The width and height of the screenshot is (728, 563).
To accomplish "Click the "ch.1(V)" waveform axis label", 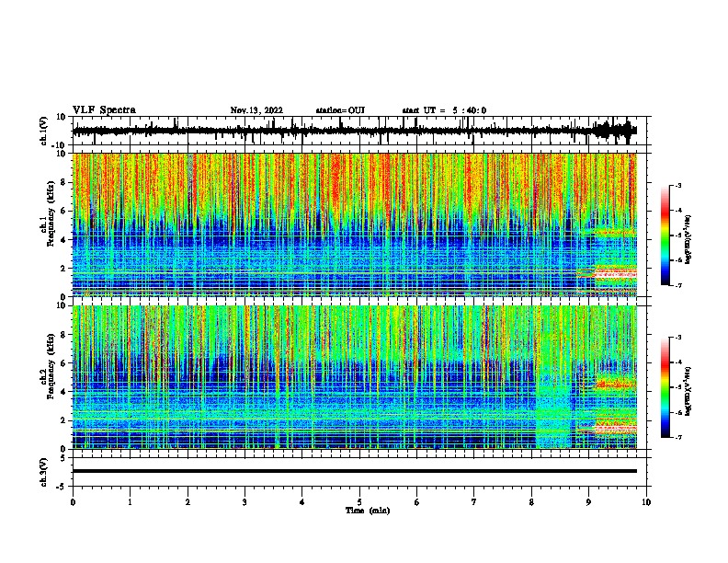I will [43, 131].
